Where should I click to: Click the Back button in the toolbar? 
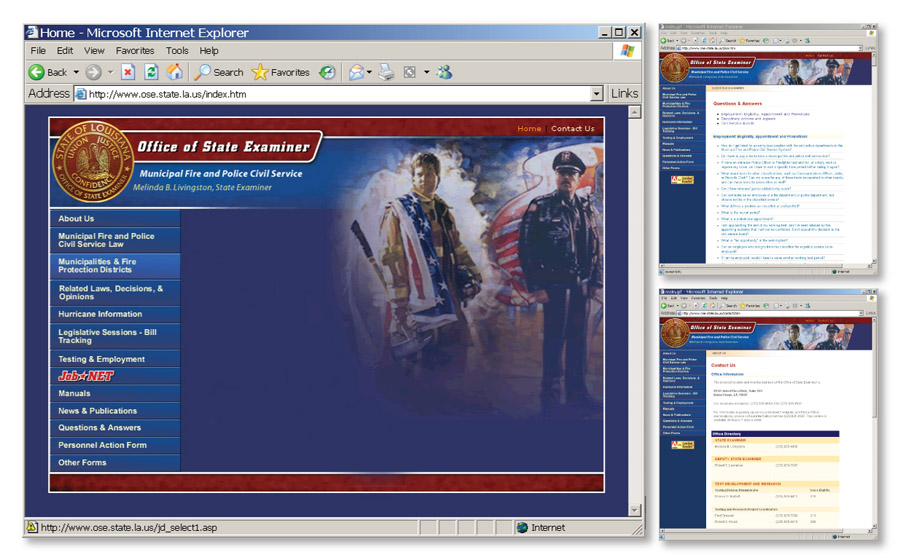(x=48, y=72)
